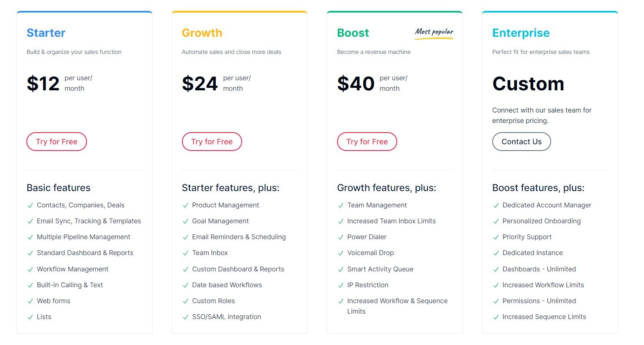The image size is (644, 345).
Task: Contact sales via Contact Us button
Action: [x=521, y=142]
